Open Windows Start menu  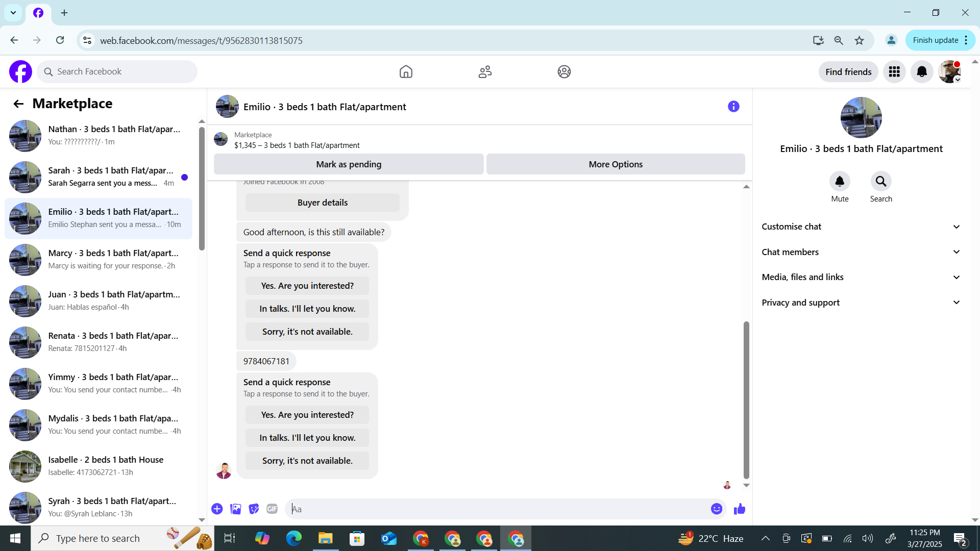point(15,538)
